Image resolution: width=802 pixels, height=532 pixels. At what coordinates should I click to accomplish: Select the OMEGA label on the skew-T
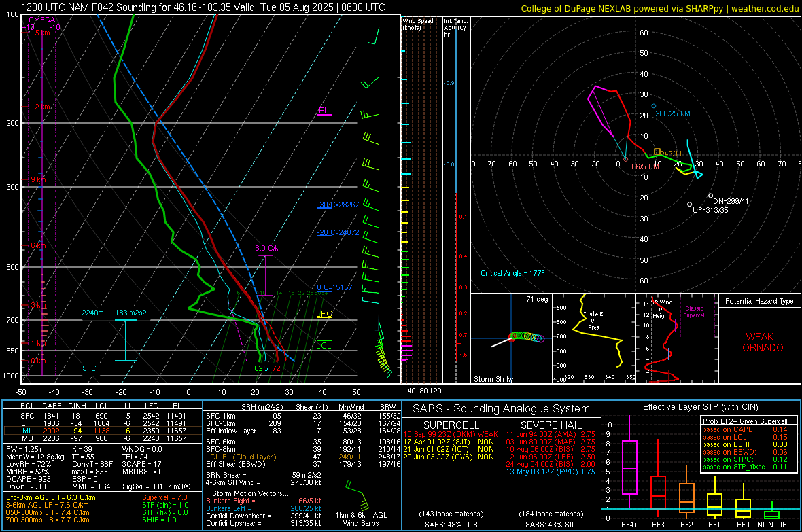coord(41,20)
